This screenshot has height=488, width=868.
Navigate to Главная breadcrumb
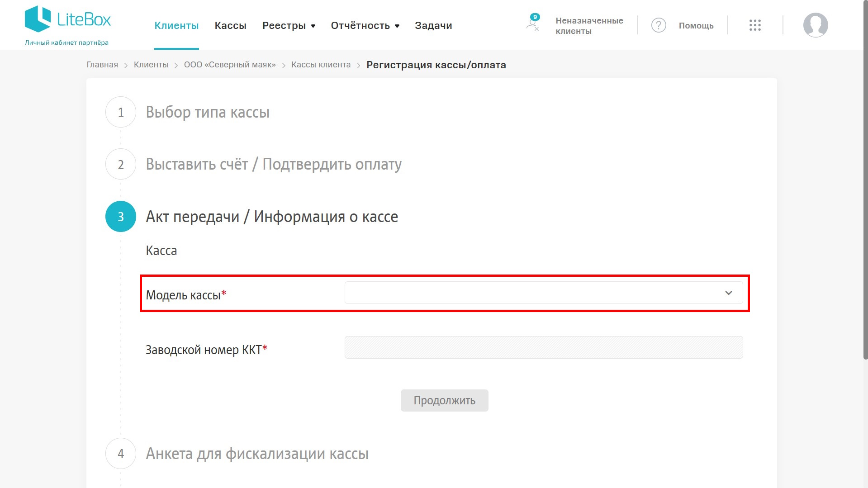102,65
